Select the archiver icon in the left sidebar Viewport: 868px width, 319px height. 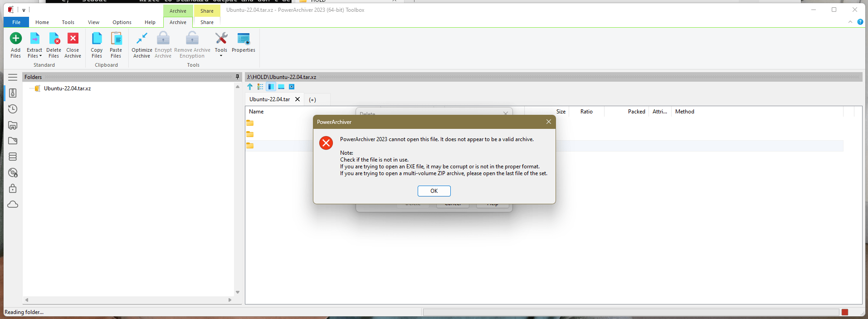[x=13, y=93]
